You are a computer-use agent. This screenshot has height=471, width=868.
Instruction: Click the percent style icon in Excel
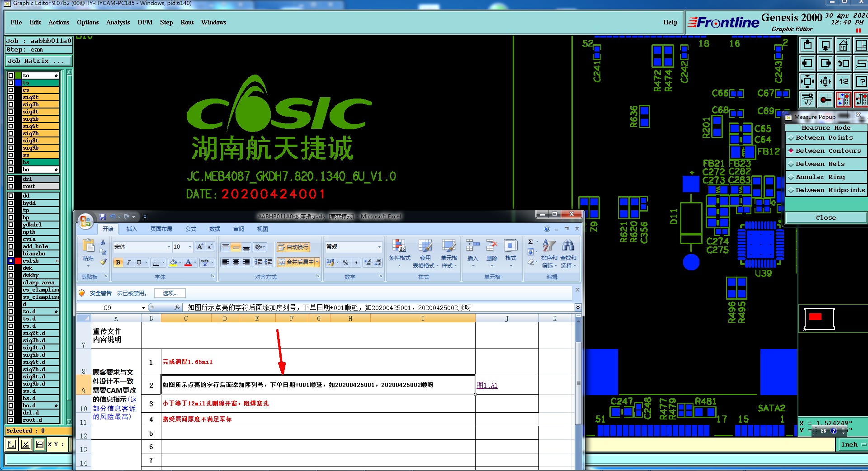(x=345, y=263)
